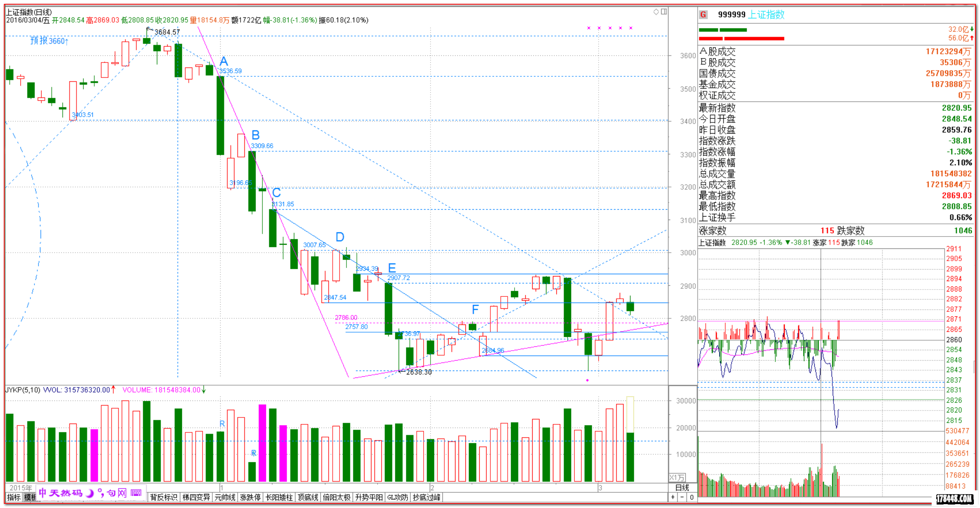Click the red G icon beside 999999
This screenshot has width=980, height=508.
click(x=703, y=15)
